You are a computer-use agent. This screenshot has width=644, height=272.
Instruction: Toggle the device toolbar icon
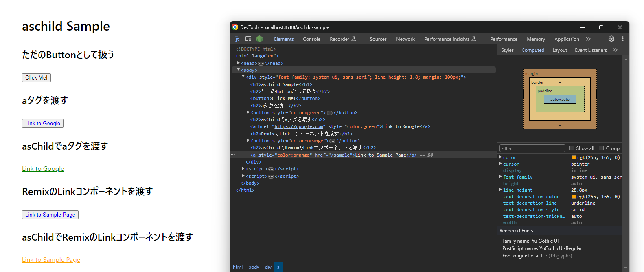248,39
